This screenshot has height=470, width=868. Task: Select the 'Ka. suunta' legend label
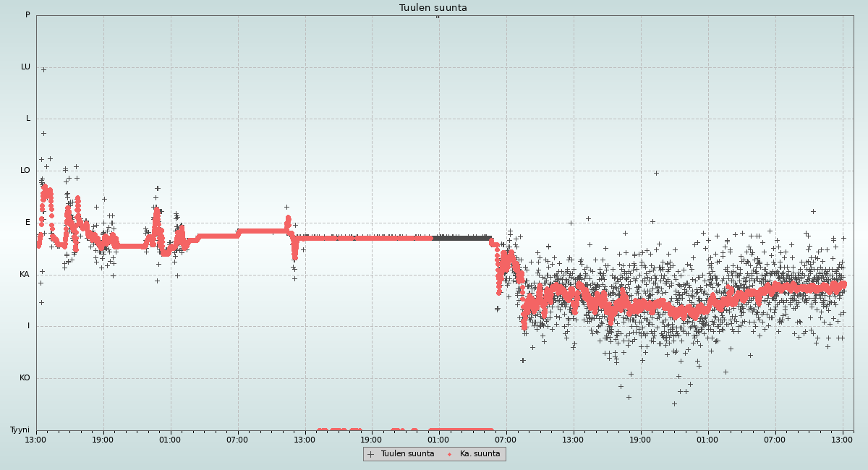480,454
